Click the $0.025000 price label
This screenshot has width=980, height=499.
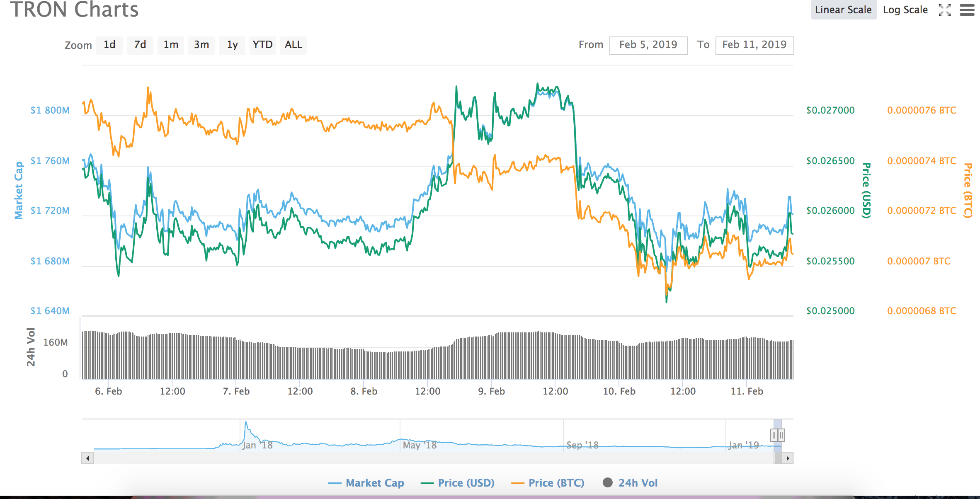[x=830, y=311]
